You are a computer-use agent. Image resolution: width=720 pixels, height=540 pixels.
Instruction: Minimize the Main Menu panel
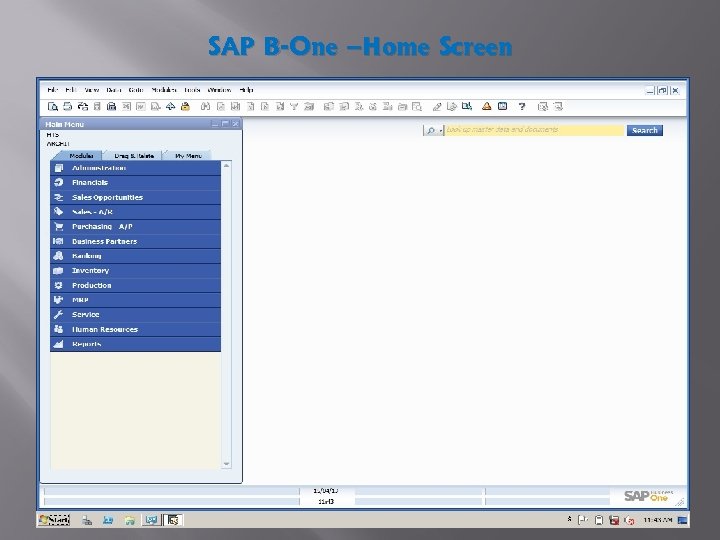(214, 124)
